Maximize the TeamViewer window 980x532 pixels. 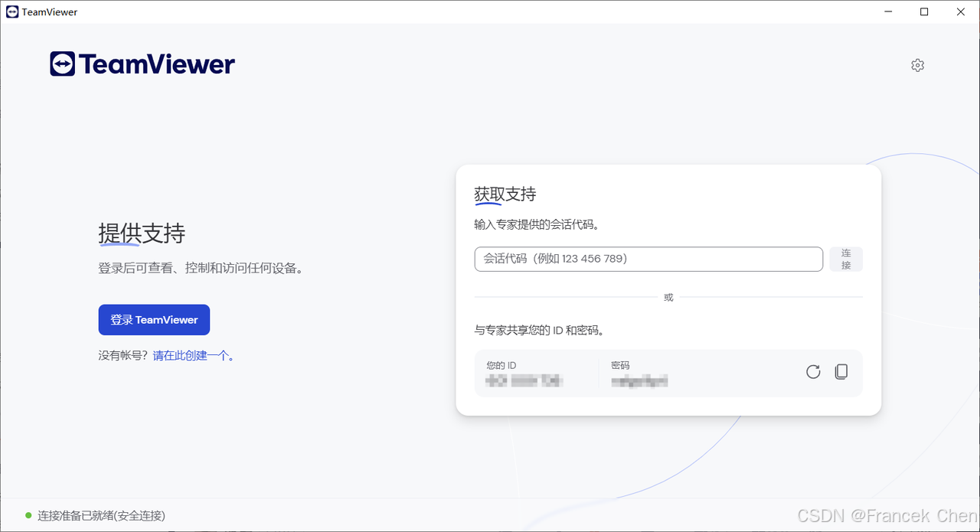coord(924,11)
